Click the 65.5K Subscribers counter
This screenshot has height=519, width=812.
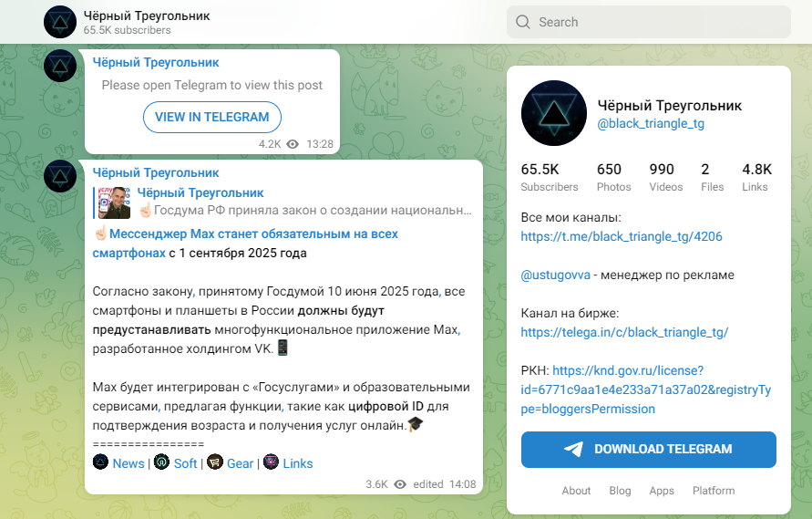click(550, 177)
